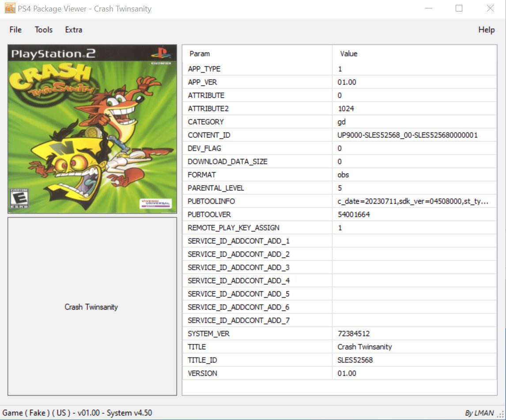Open the Tools menu

pyautogui.click(x=44, y=30)
